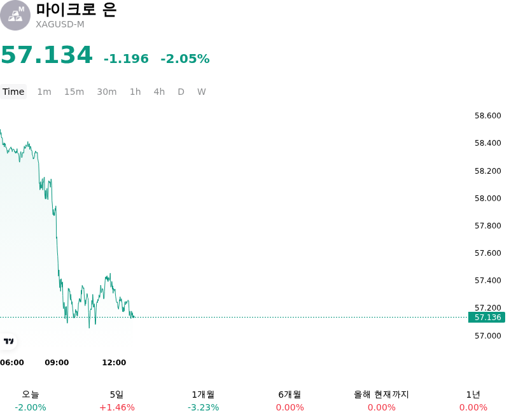Switch to the 15m interval
Viewport: 509px width, 420px height.
pos(74,92)
